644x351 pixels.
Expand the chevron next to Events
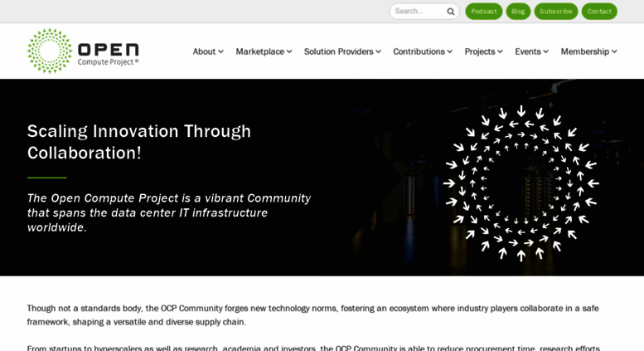pyautogui.click(x=545, y=51)
